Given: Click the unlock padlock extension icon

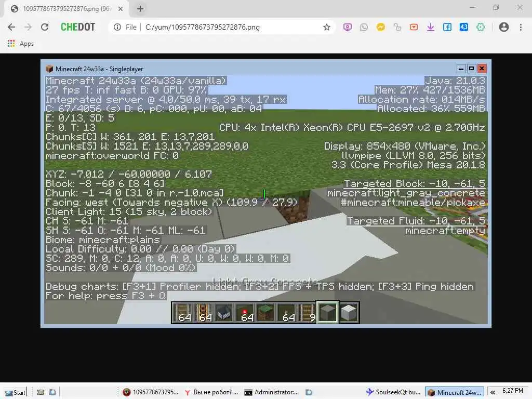Looking at the screenshot, I should pyautogui.click(x=397, y=27).
